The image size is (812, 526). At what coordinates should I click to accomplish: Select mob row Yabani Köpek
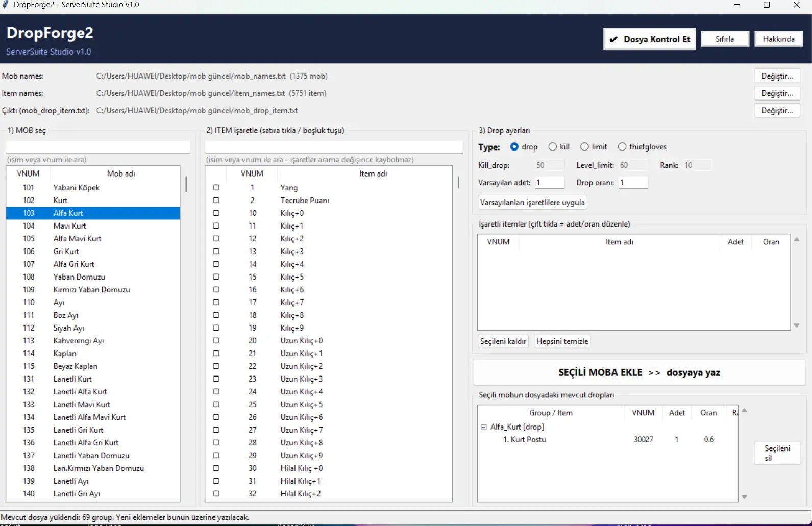tap(93, 188)
